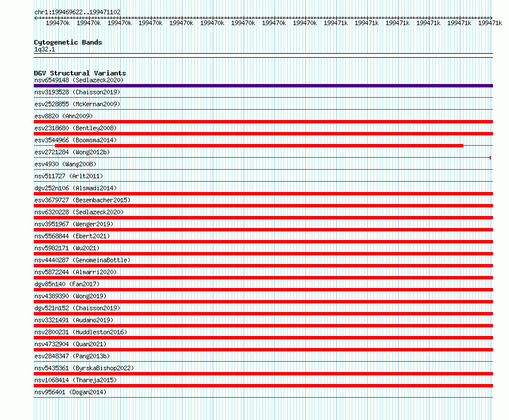Click nsv4732904 (Quan2021) label

tap(70, 344)
